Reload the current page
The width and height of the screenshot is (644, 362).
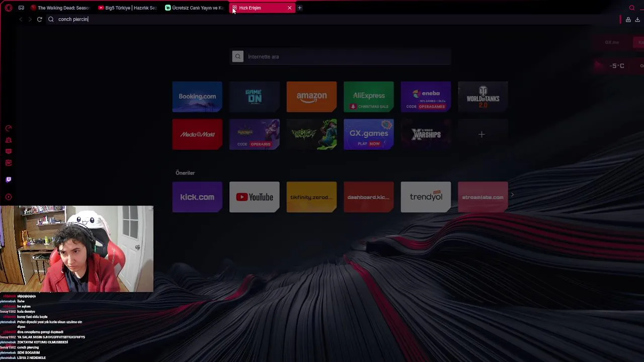(x=39, y=19)
